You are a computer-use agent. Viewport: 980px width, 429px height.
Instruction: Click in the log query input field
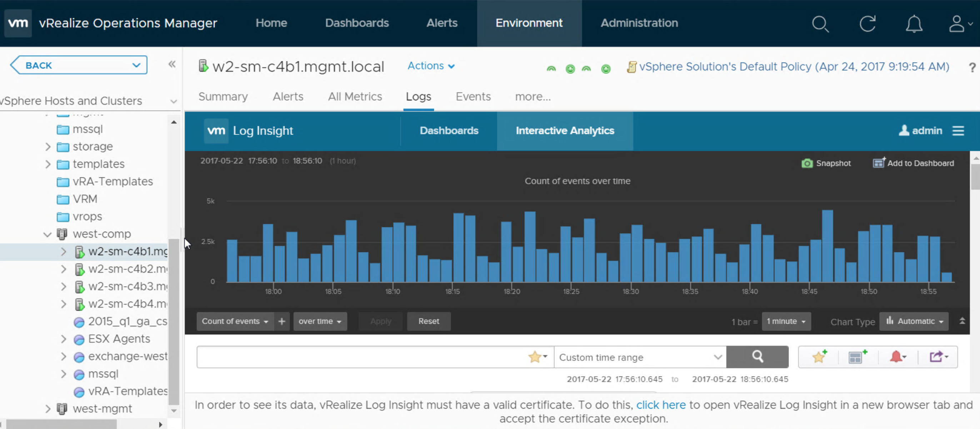(x=362, y=357)
